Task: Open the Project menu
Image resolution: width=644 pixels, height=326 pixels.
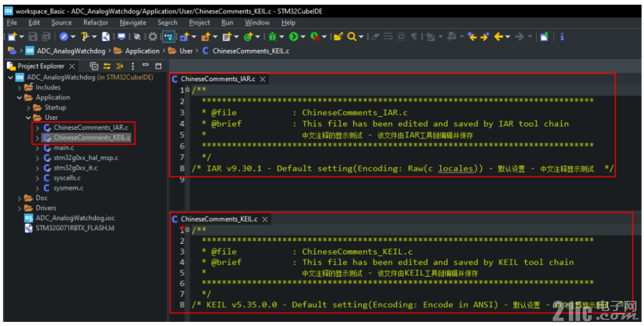Action: (199, 23)
